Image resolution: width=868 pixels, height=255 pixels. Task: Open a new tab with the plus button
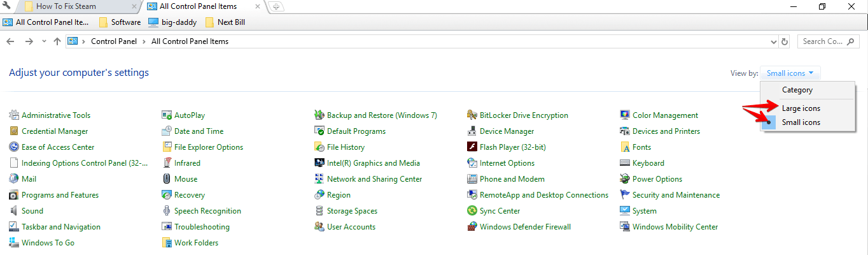(x=276, y=6)
